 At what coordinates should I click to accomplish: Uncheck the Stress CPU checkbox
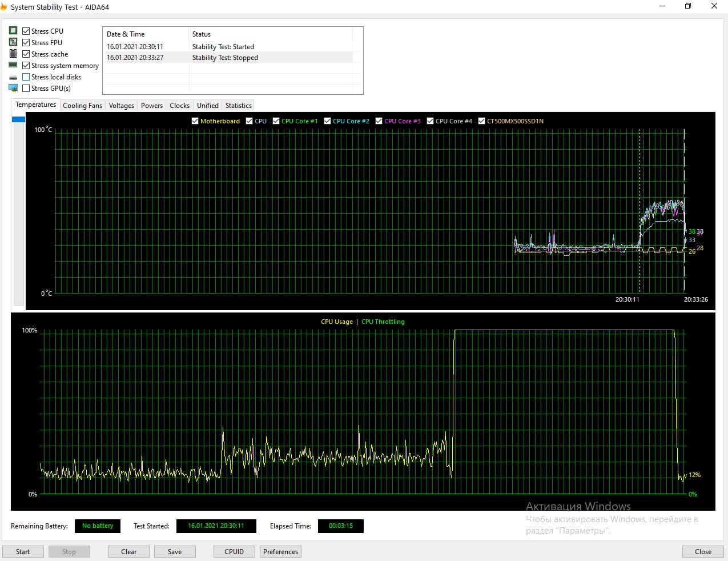pyautogui.click(x=26, y=31)
